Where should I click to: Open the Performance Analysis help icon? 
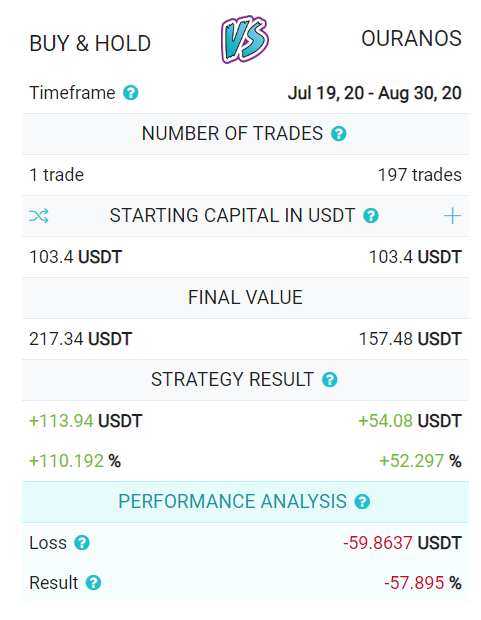(362, 502)
